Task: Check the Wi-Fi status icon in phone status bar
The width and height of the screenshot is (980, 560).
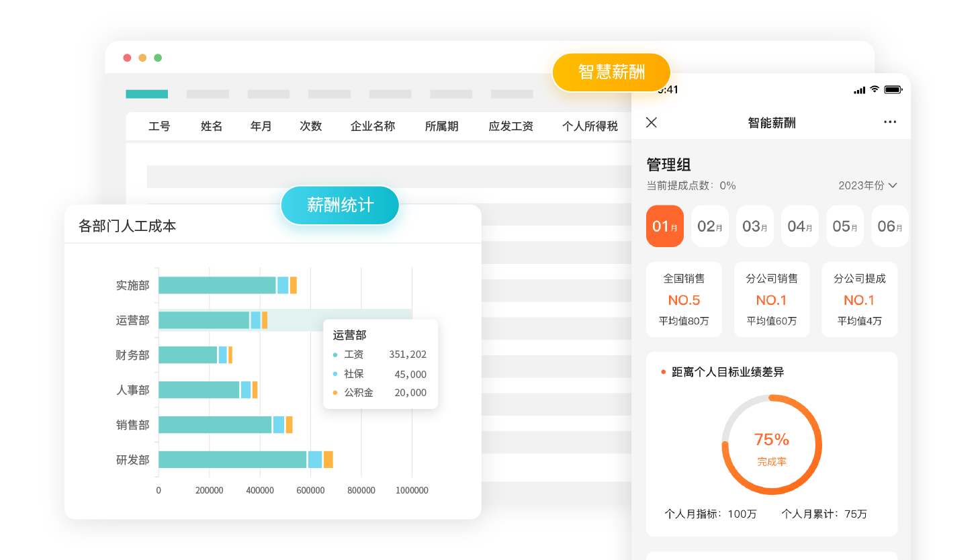Action: click(x=874, y=89)
